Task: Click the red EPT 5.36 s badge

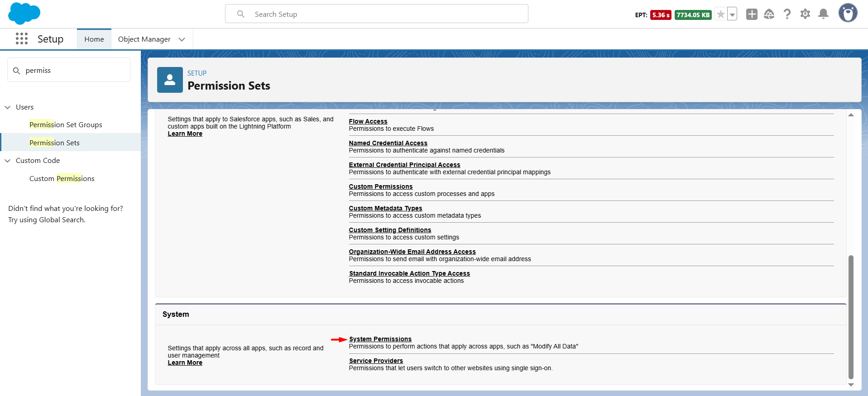Action: [661, 15]
